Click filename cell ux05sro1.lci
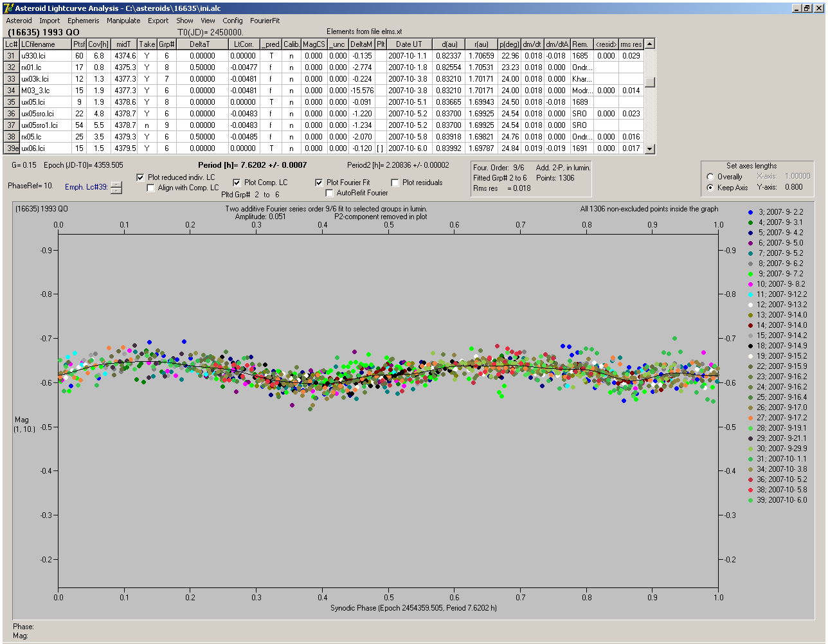The image size is (828, 644). [x=45, y=125]
